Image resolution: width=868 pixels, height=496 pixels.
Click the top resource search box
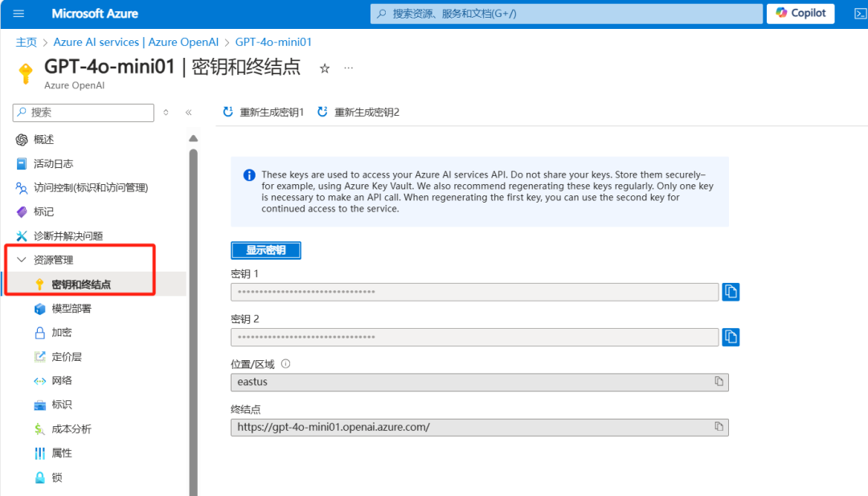[x=567, y=14]
